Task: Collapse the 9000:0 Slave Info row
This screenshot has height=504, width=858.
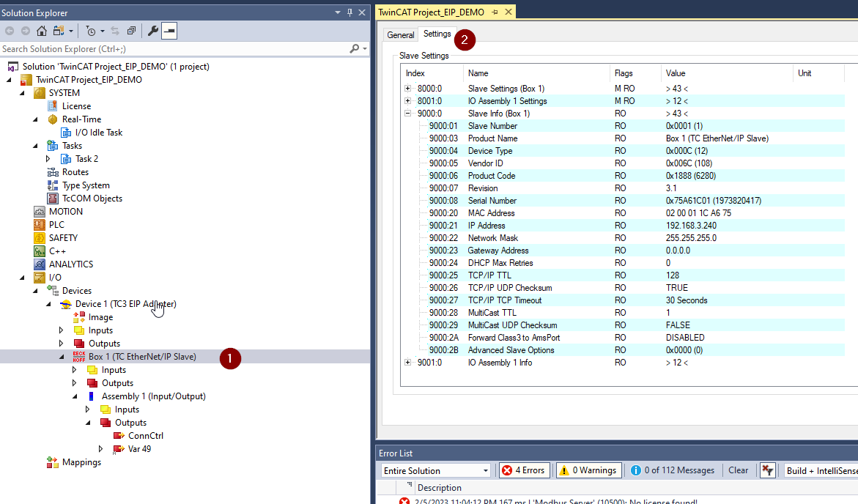Action: tap(407, 114)
